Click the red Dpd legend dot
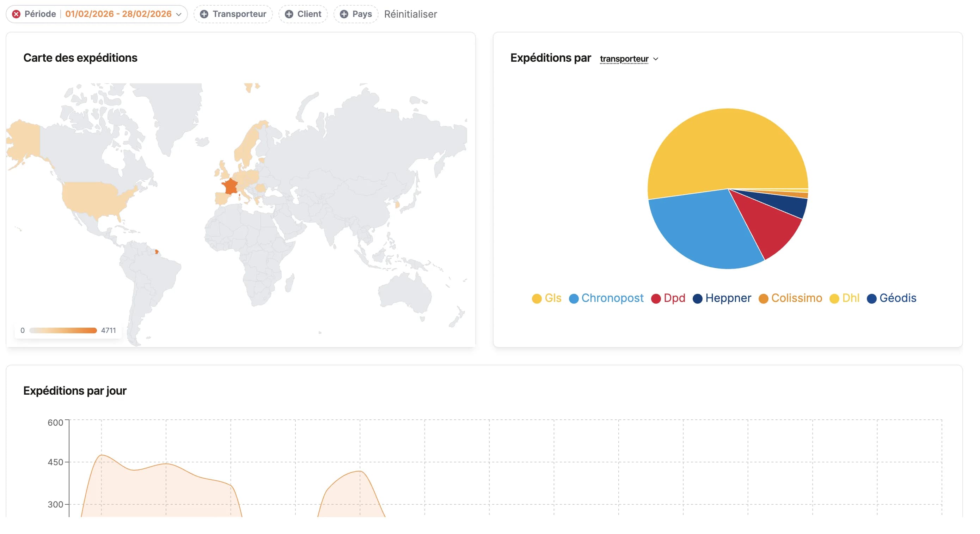This screenshot has width=980, height=534. coord(656,299)
